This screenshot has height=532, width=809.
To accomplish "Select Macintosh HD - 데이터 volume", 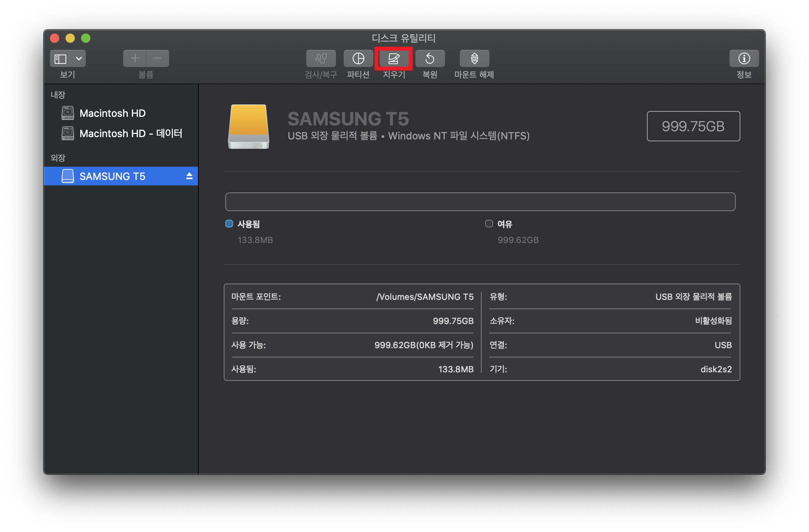I will click(x=121, y=133).
